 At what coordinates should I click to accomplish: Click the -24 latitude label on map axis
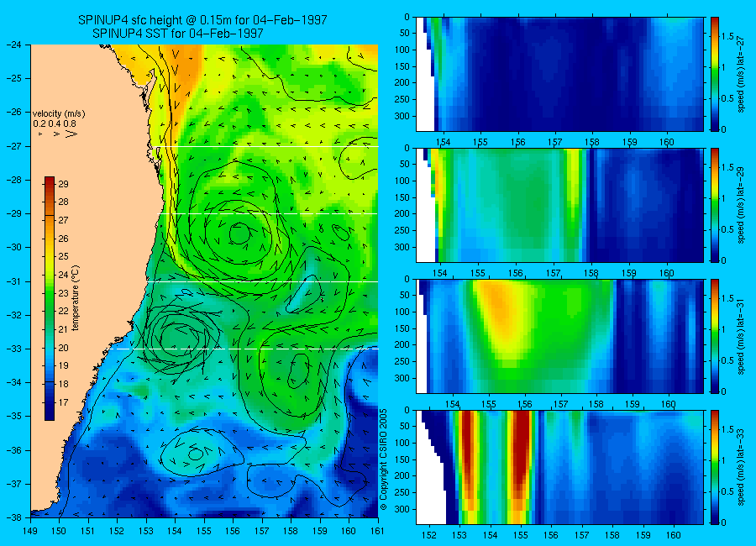click(13, 45)
